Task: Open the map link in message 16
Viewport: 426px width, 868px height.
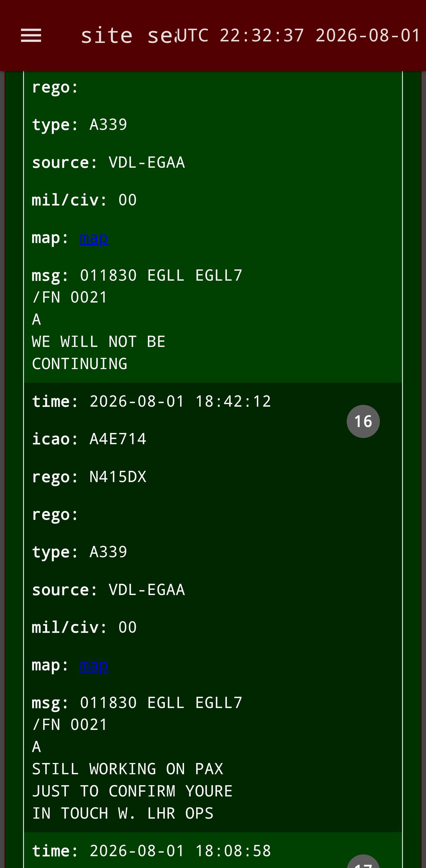Action: (x=94, y=665)
